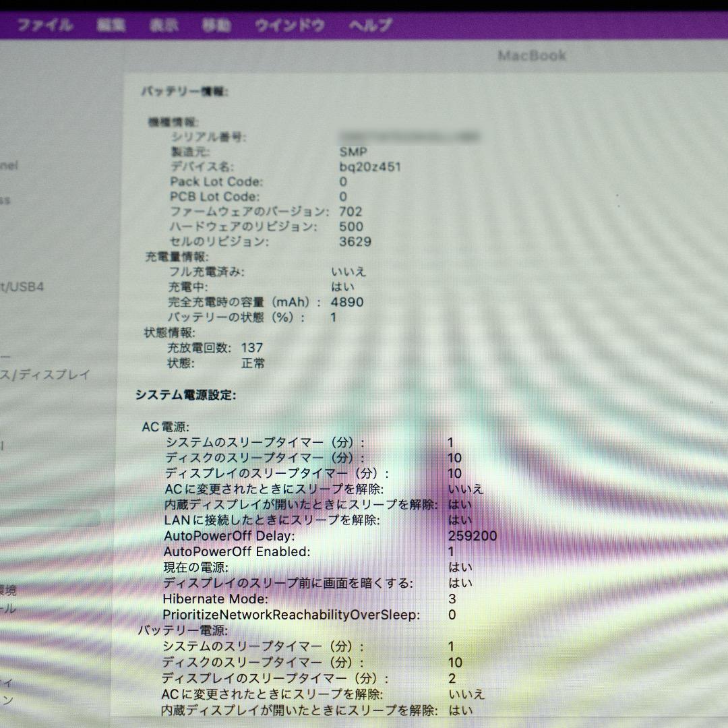This screenshot has width=728, height=728.
Task: Click the AutoPowerOff Delay 259200 value
Action: pos(472,536)
